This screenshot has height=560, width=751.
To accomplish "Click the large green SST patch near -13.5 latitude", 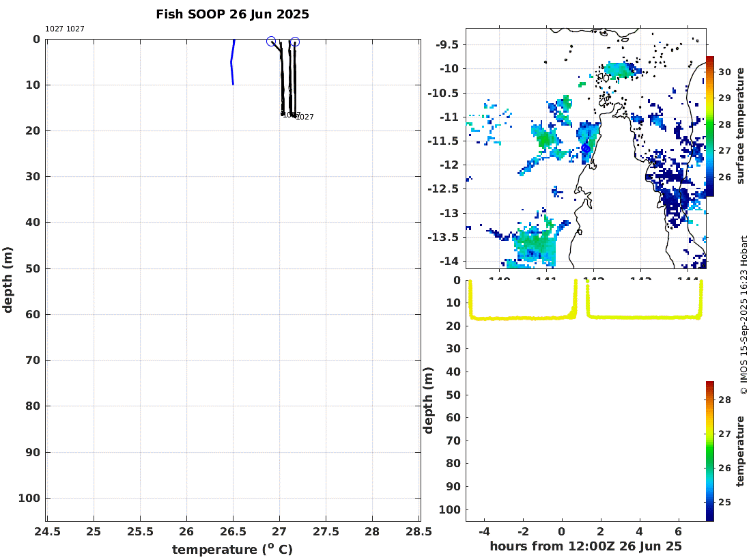I will 535,244.
